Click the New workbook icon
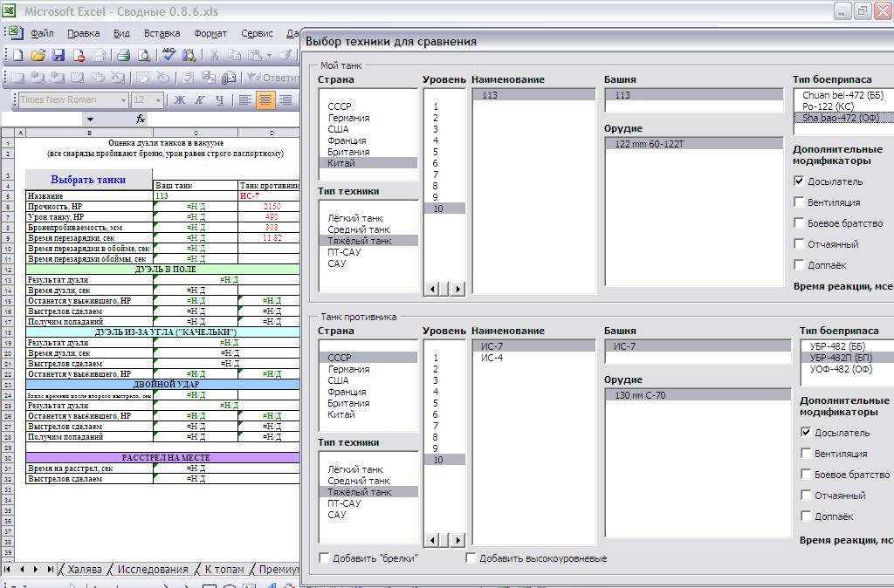Screen dimensions: 894x588 pos(17,55)
